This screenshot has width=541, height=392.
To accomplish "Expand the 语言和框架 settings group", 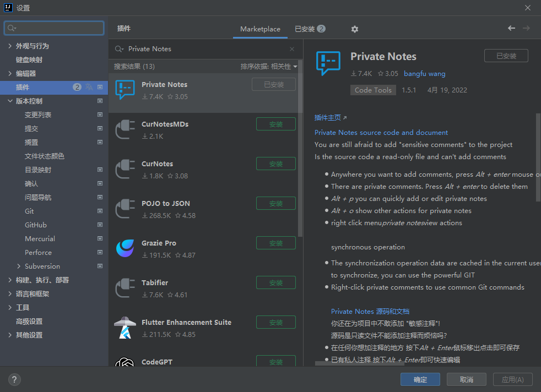I will [x=10, y=294].
